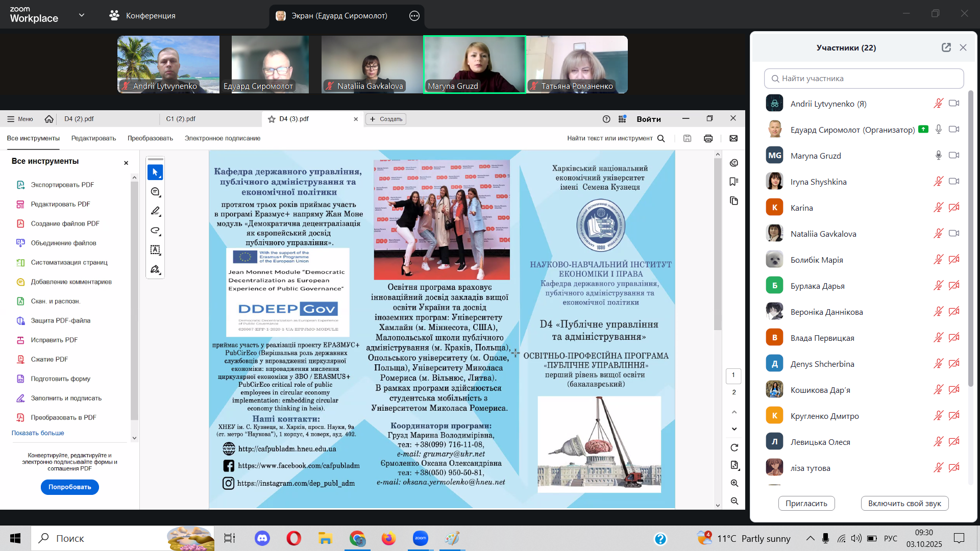This screenshot has height=551, width=980.
Task: Pop out the participants panel
Action: 946,47
